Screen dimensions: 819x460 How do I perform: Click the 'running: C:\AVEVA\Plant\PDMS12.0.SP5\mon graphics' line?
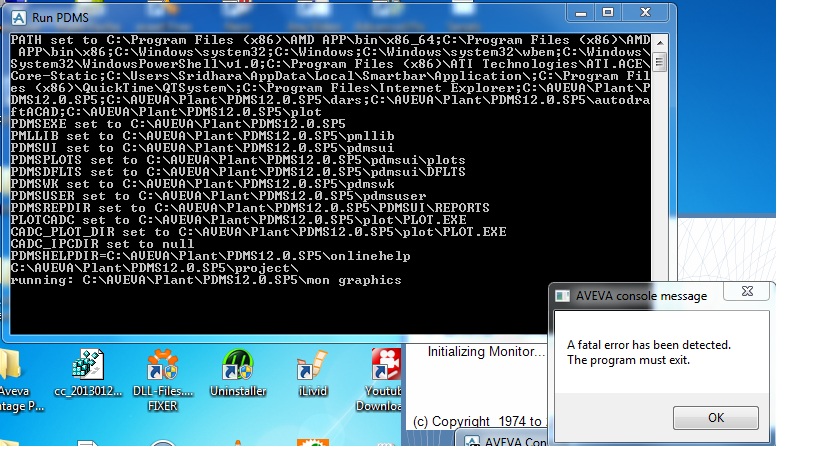tap(206, 280)
